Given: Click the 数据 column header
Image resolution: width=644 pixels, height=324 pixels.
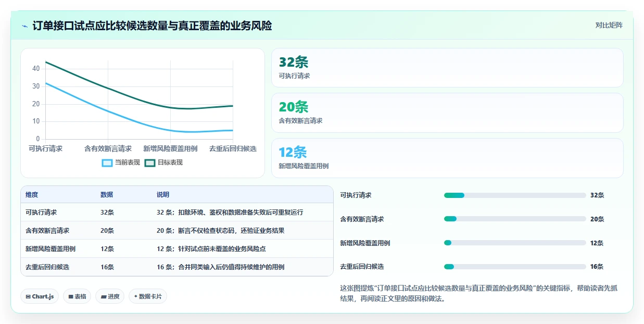Looking at the screenshot, I should 107,195.
